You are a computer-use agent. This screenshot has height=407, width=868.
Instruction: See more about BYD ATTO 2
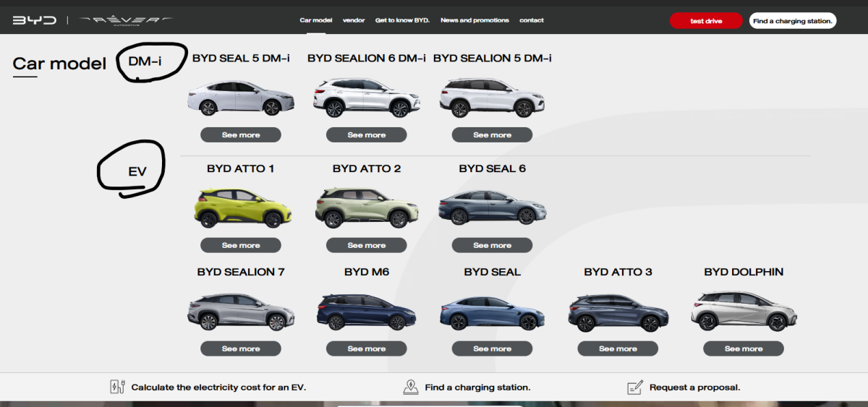click(367, 245)
